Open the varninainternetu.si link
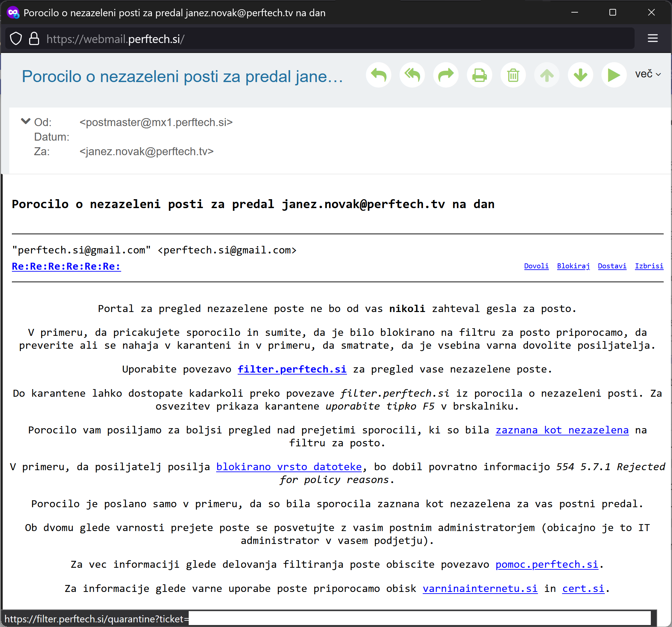The width and height of the screenshot is (672, 627). coord(480,589)
